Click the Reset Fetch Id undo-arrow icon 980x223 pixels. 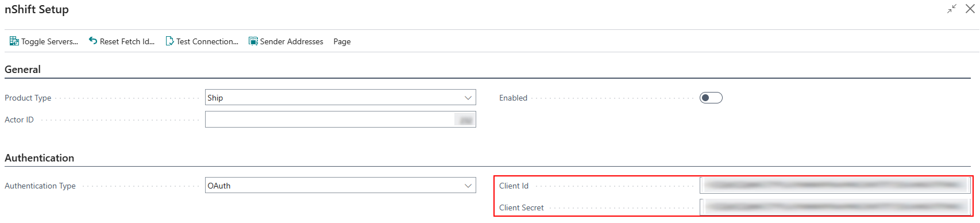click(93, 41)
